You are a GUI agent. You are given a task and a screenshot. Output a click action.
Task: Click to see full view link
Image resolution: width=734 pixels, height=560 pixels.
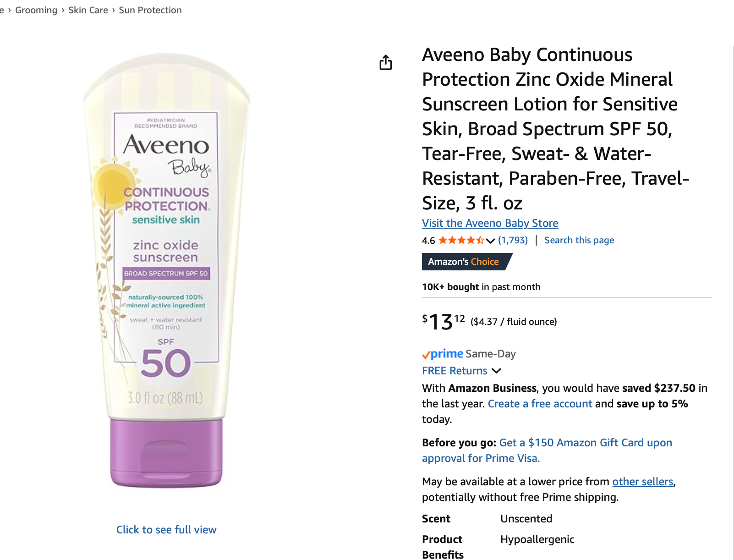pyautogui.click(x=166, y=530)
